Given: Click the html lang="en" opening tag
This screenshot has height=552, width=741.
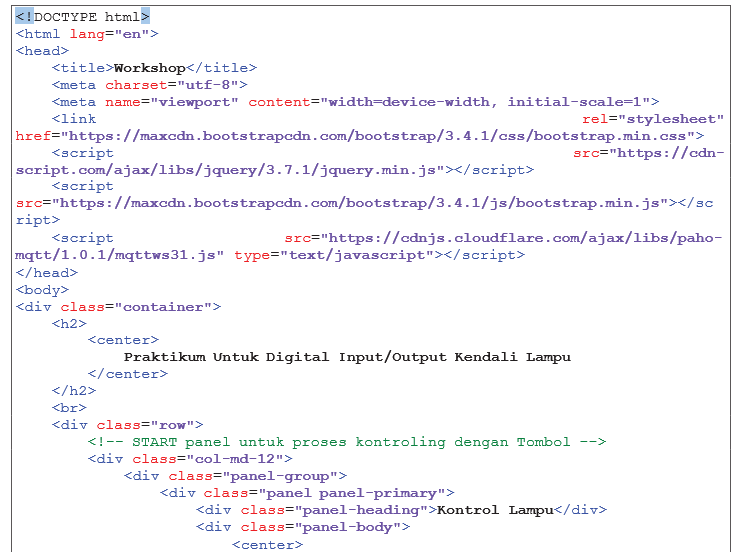Looking at the screenshot, I should 87,34.
